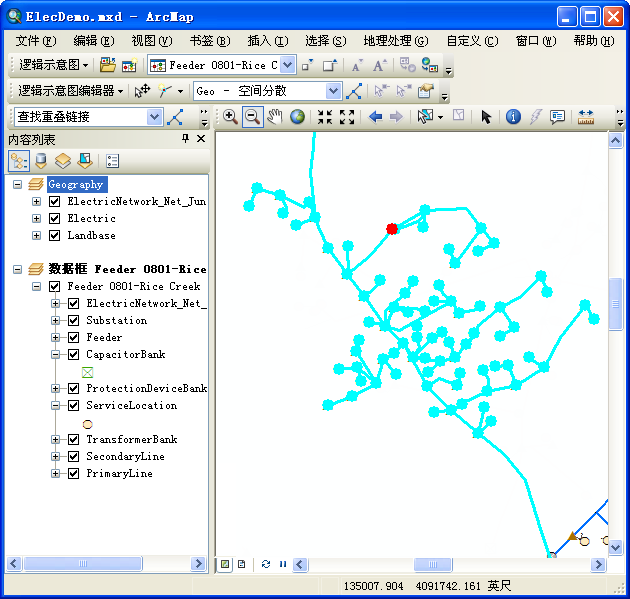Activate the Pan hand tool

pyautogui.click(x=274, y=117)
